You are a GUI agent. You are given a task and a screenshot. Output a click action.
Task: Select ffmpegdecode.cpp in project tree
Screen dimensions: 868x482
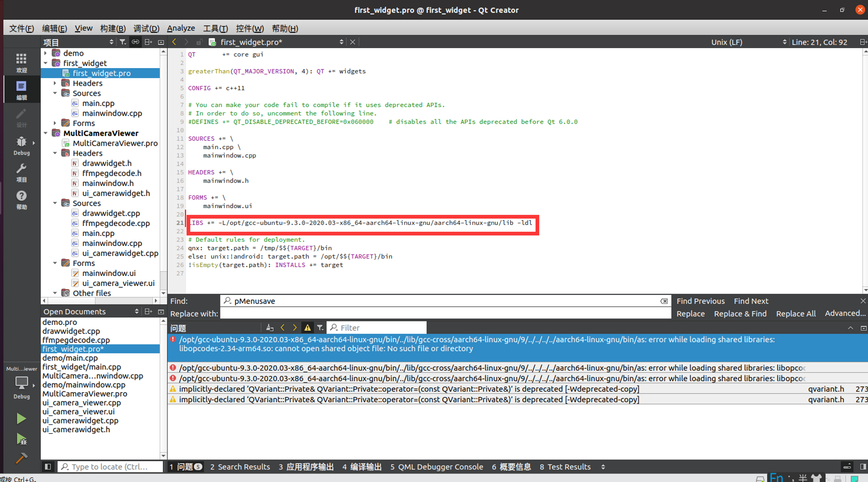point(116,223)
